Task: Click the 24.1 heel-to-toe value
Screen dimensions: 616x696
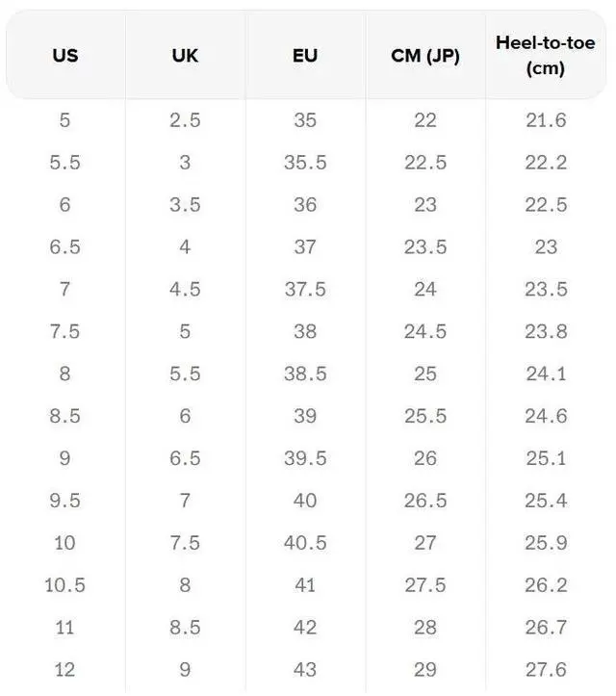Action: 546,374
